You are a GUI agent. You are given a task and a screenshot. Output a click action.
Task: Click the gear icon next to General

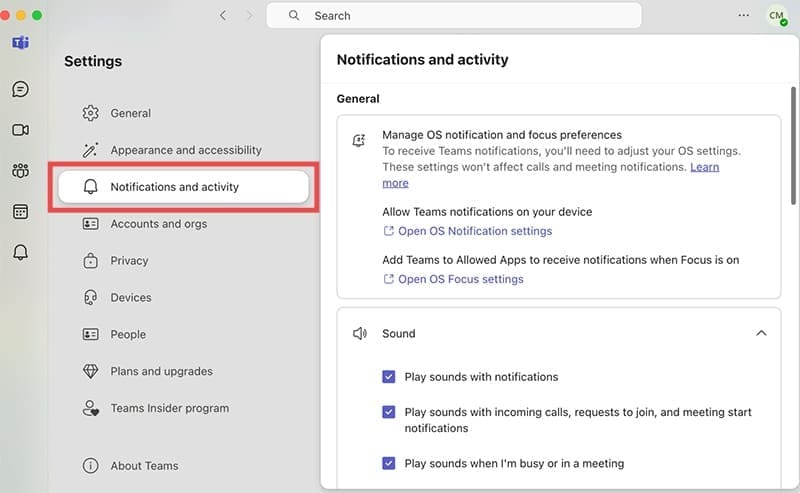90,113
